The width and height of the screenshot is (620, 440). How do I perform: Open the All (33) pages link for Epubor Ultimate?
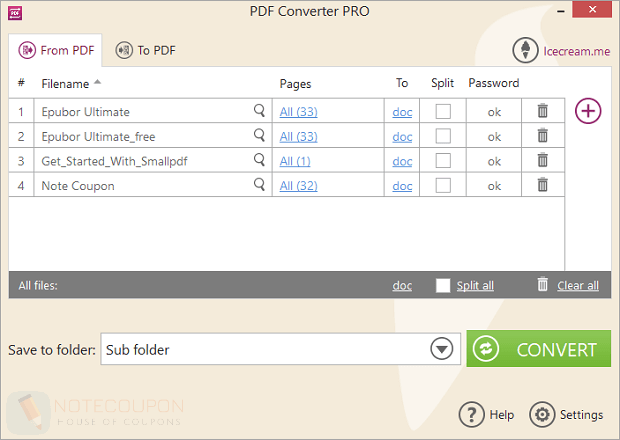point(299,112)
